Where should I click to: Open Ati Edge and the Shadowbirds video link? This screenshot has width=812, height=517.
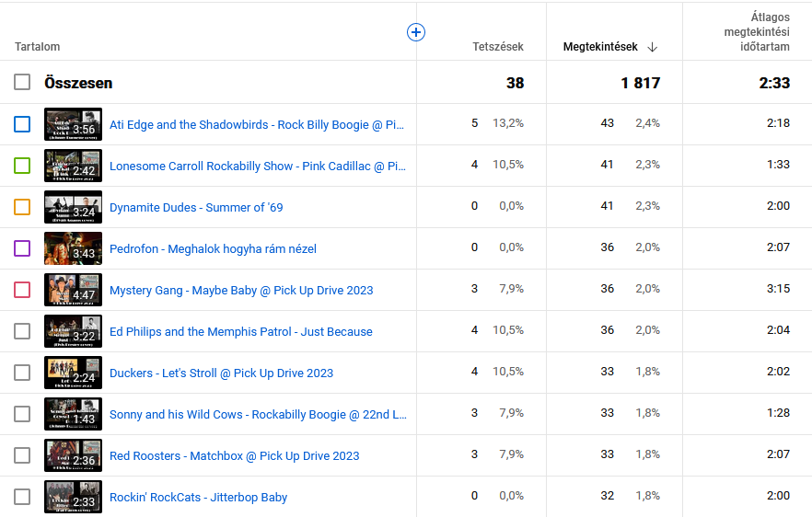(256, 124)
